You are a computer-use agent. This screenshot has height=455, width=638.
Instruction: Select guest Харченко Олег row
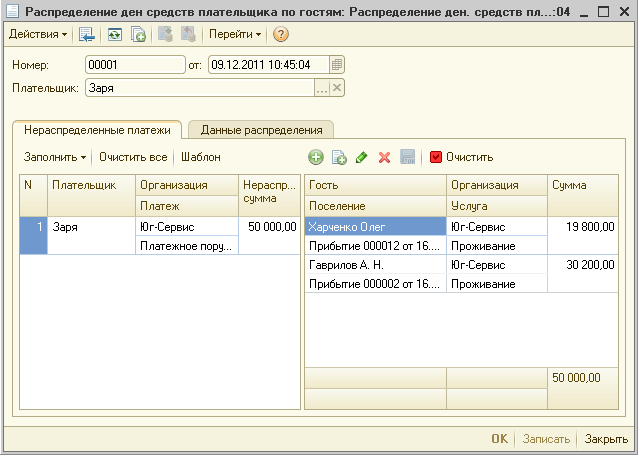click(x=376, y=227)
